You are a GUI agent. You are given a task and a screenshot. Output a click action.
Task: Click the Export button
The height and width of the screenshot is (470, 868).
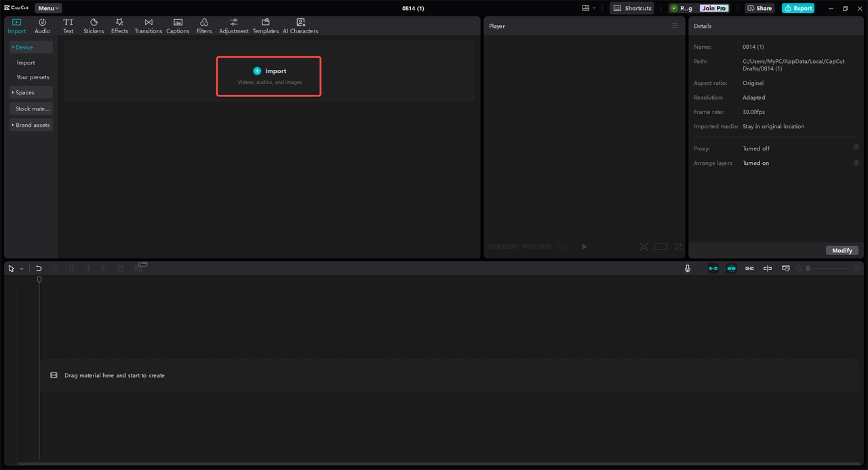click(x=798, y=8)
